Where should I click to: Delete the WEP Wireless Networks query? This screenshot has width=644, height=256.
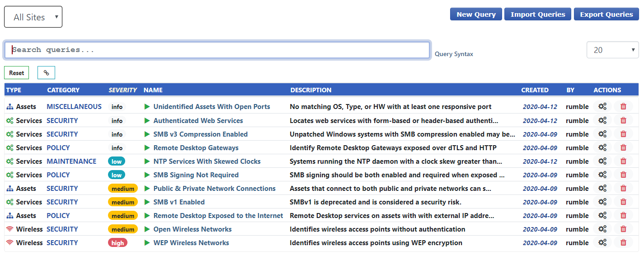coord(623,243)
